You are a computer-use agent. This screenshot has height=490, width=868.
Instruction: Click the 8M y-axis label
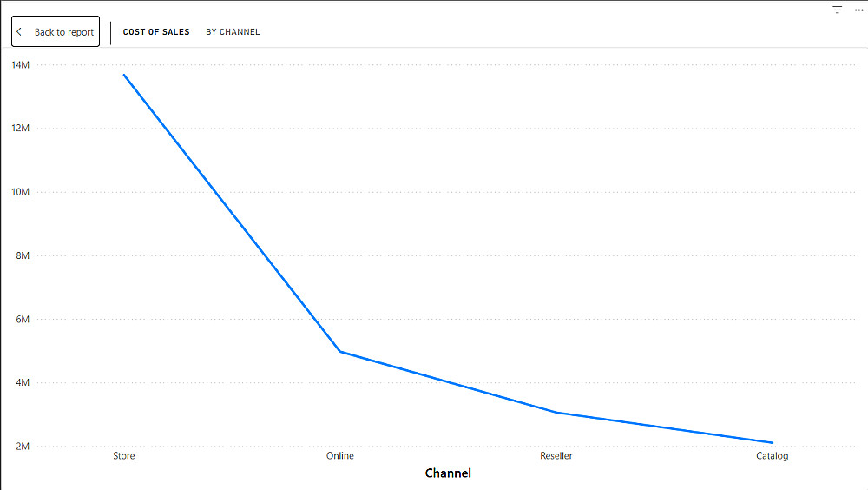pyautogui.click(x=23, y=255)
